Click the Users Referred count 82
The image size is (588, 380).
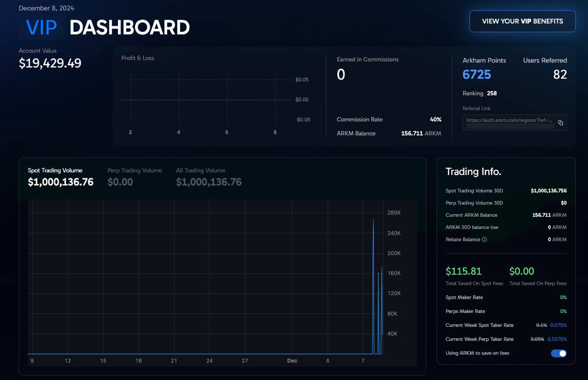[560, 74]
